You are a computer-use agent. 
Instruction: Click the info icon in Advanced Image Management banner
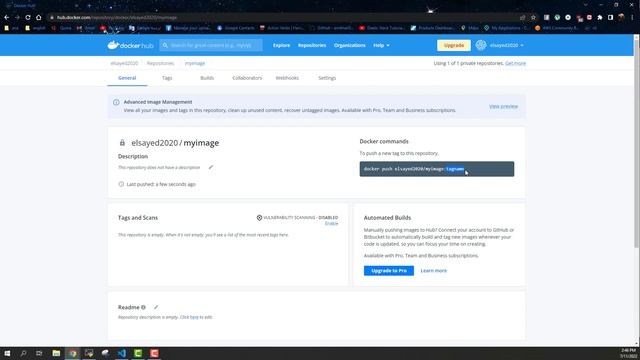[116, 102]
